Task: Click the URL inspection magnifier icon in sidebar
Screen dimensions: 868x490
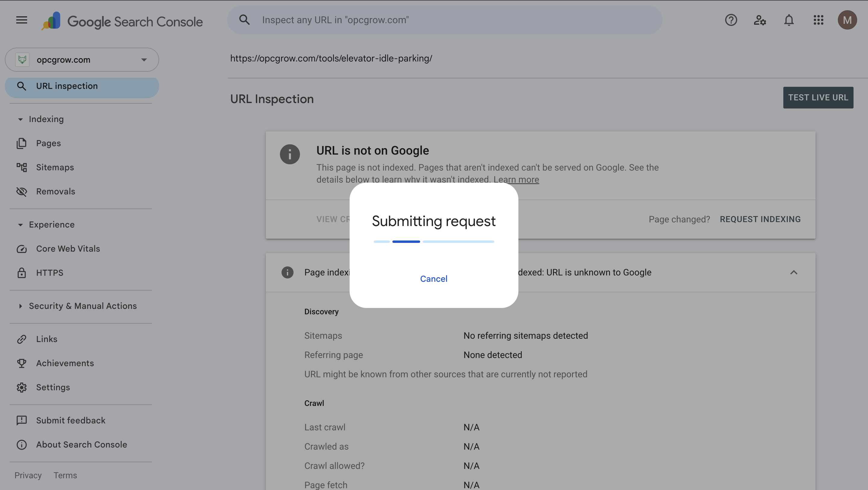Action: [x=22, y=86]
